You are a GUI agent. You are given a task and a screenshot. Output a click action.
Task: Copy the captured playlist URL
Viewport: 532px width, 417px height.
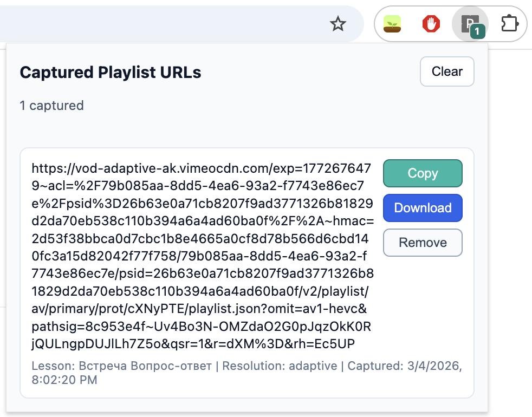(423, 173)
